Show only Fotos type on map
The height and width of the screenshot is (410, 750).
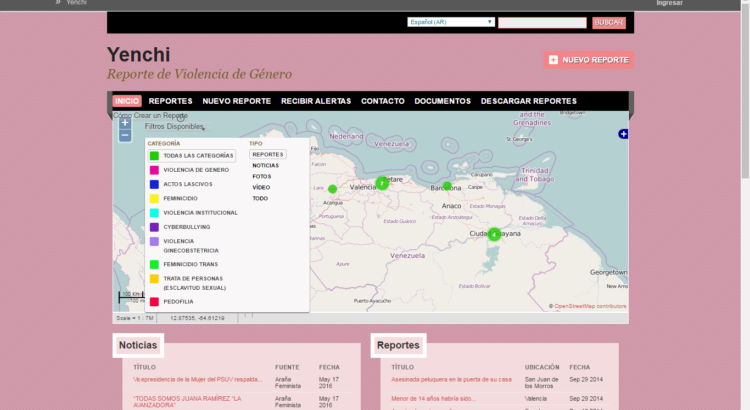click(x=261, y=176)
